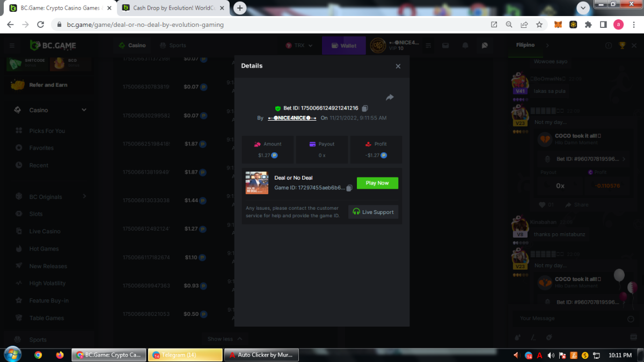This screenshot has height=362, width=644.
Task: Copy the Game ID using its copy icon
Action: (349, 188)
